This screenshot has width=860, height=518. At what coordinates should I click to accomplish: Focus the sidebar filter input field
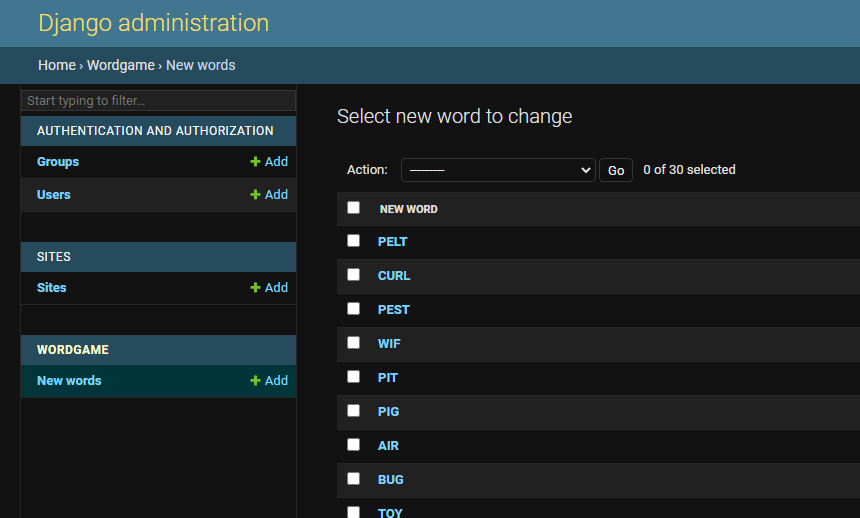point(159,101)
